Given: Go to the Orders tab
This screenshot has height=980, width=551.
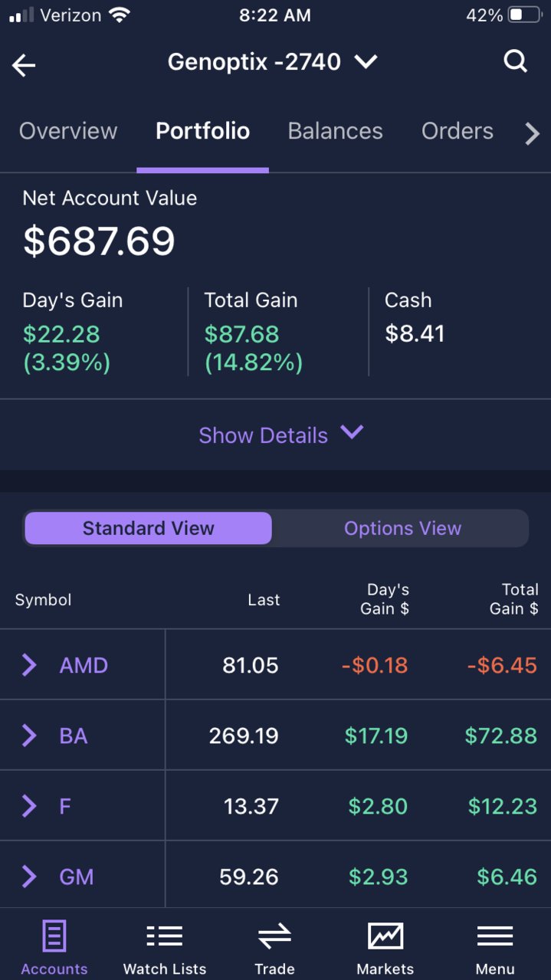Looking at the screenshot, I should pyautogui.click(x=458, y=131).
